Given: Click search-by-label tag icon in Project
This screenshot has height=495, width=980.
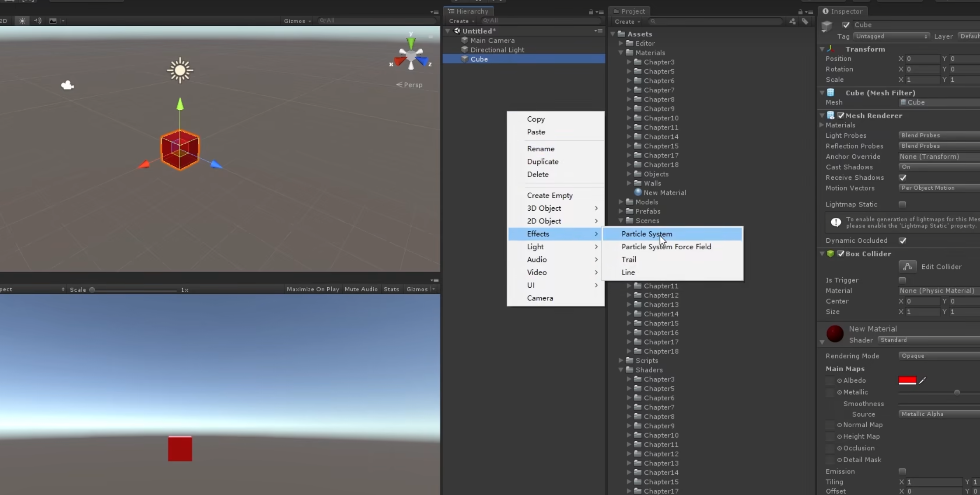Looking at the screenshot, I should tap(805, 21).
